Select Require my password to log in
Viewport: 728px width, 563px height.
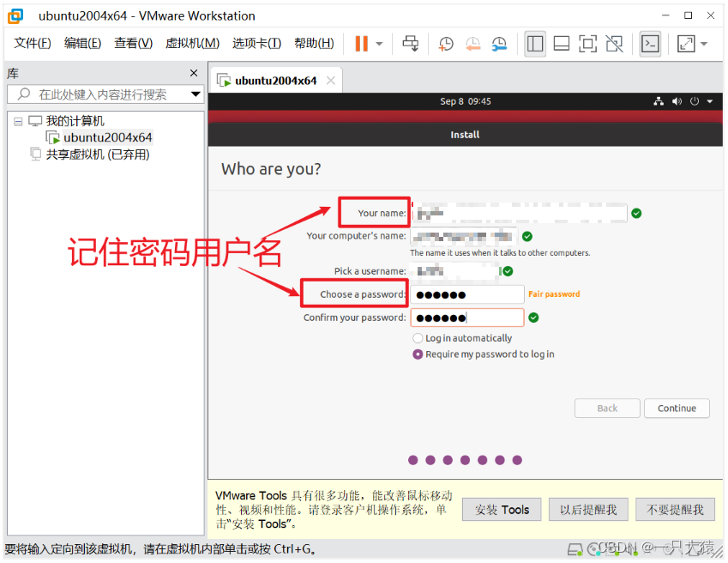tap(418, 354)
